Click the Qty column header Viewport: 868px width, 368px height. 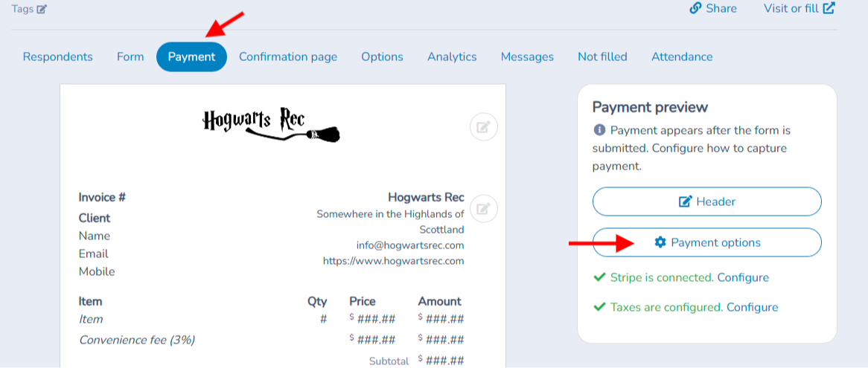(x=317, y=301)
